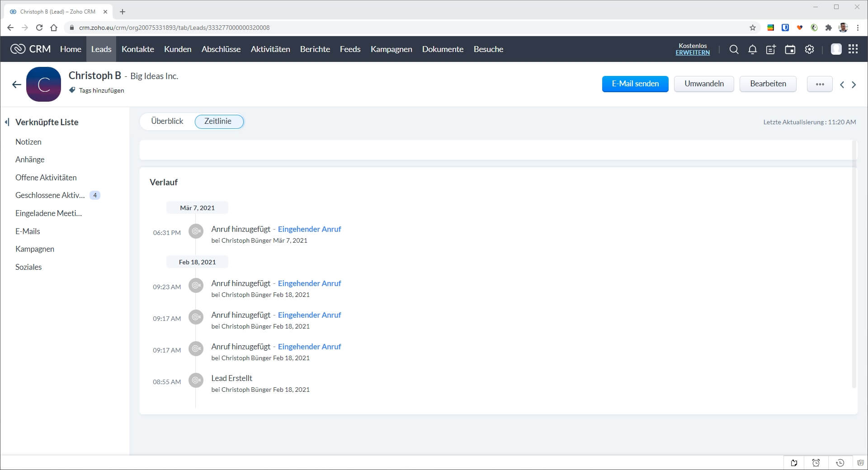Open the settings gear icon
868x470 pixels.
click(809, 49)
